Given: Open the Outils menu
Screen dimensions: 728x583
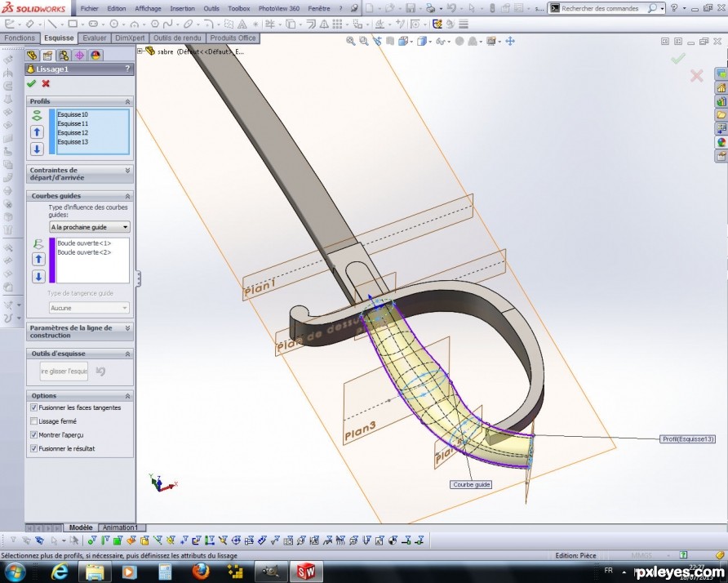Looking at the screenshot, I should point(211,8).
